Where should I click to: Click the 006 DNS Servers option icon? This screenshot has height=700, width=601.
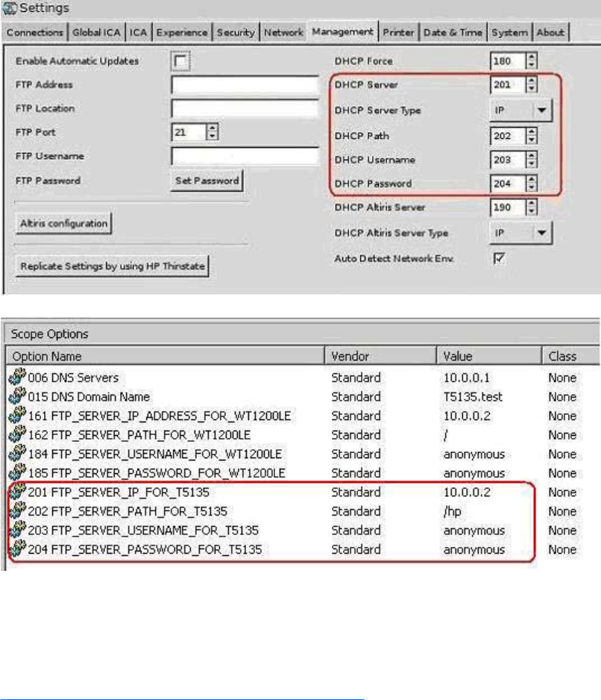pyautogui.click(x=17, y=376)
